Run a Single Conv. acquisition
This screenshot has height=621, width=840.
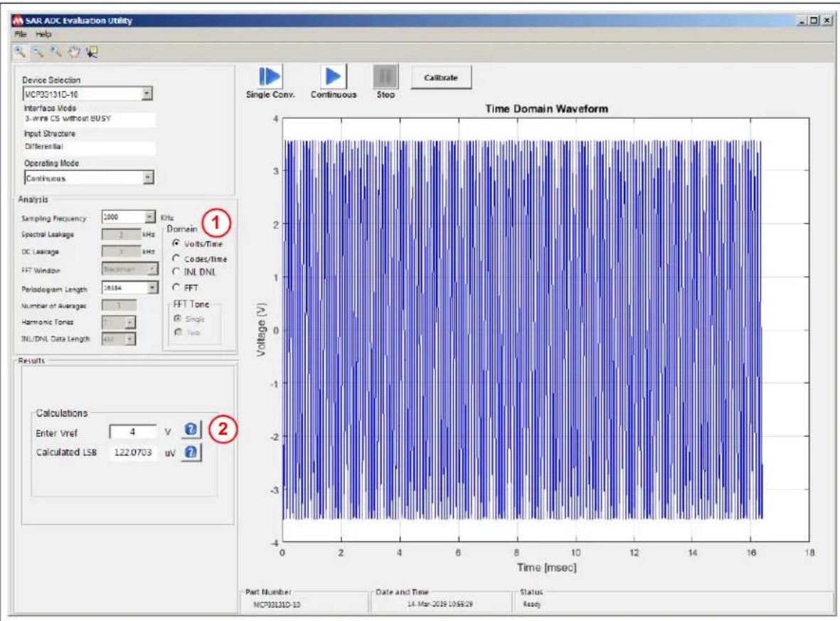270,77
